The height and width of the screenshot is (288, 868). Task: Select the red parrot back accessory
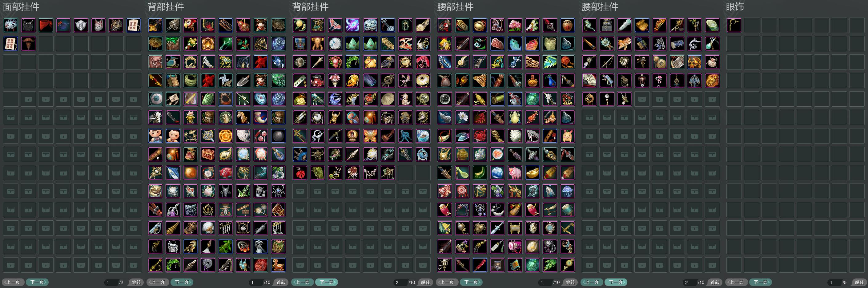[x=191, y=25]
